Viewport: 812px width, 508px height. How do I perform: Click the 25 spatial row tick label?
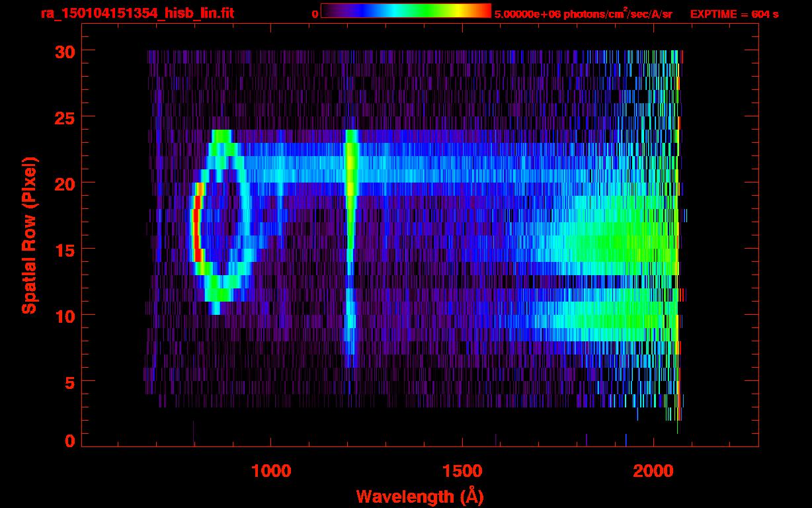[x=64, y=117]
